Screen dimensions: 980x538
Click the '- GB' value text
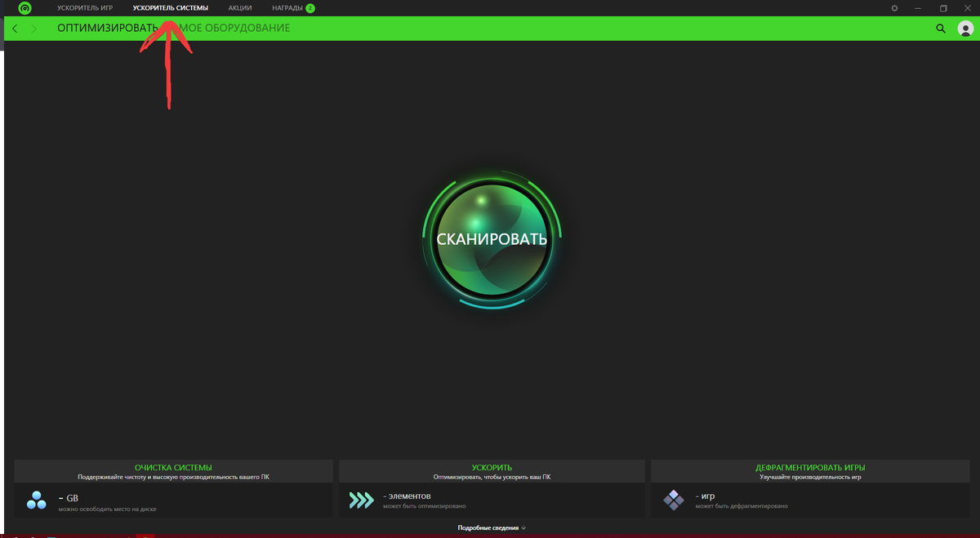(69, 496)
